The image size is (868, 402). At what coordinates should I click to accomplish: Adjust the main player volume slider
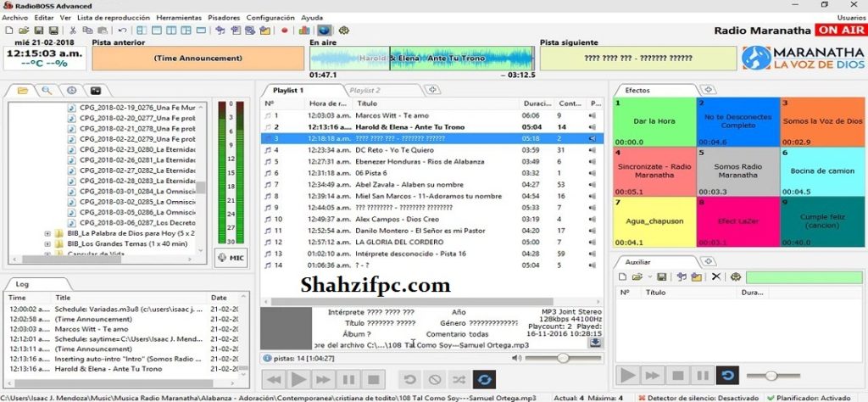pos(563,359)
